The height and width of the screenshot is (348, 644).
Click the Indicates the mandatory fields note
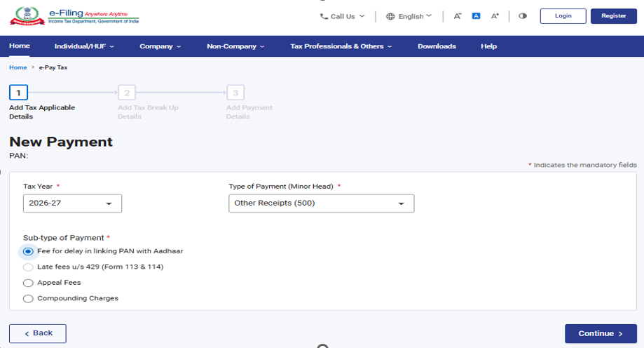(x=582, y=165)
